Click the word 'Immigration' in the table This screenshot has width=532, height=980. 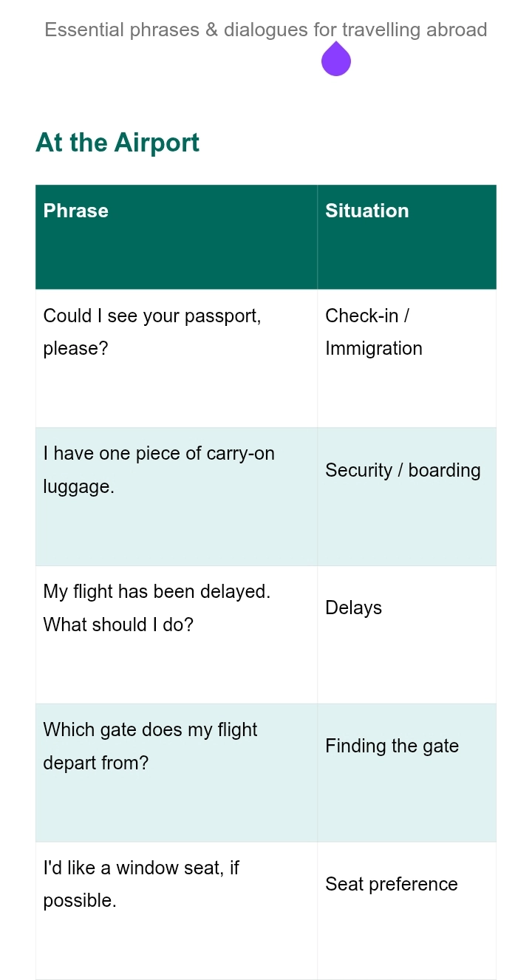[374, 348]
